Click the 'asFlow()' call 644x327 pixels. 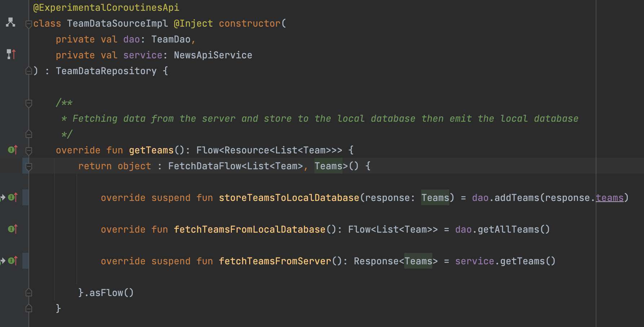(111, 293)
